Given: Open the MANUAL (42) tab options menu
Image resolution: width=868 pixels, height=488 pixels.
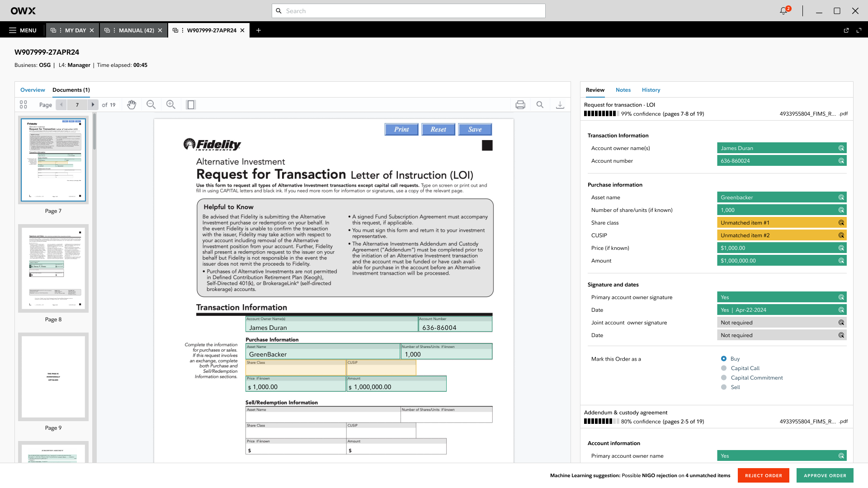Looking at the screenshot, I should [114, 30].
